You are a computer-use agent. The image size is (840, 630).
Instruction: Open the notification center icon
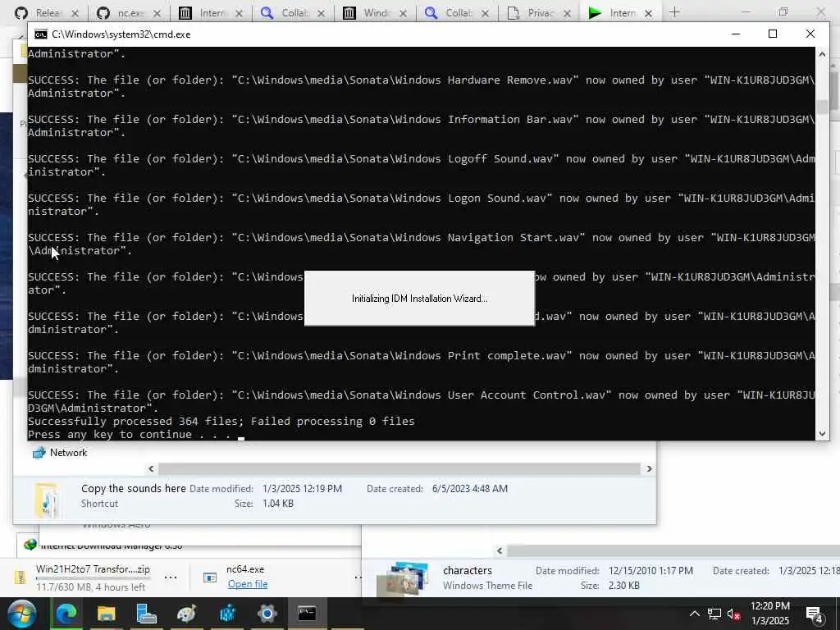click(x=815, y=614)
